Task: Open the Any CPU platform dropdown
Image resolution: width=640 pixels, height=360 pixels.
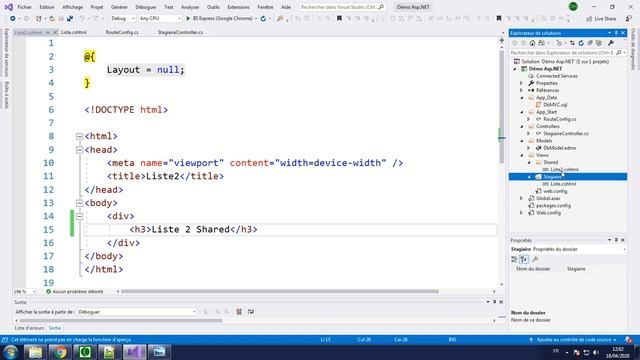Action: pos(160,18)
